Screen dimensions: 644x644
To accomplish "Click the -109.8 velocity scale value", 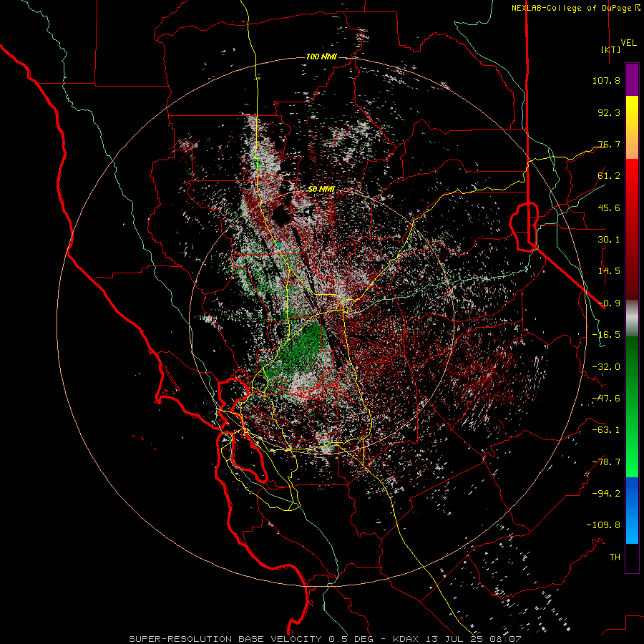I will (603, 525).
